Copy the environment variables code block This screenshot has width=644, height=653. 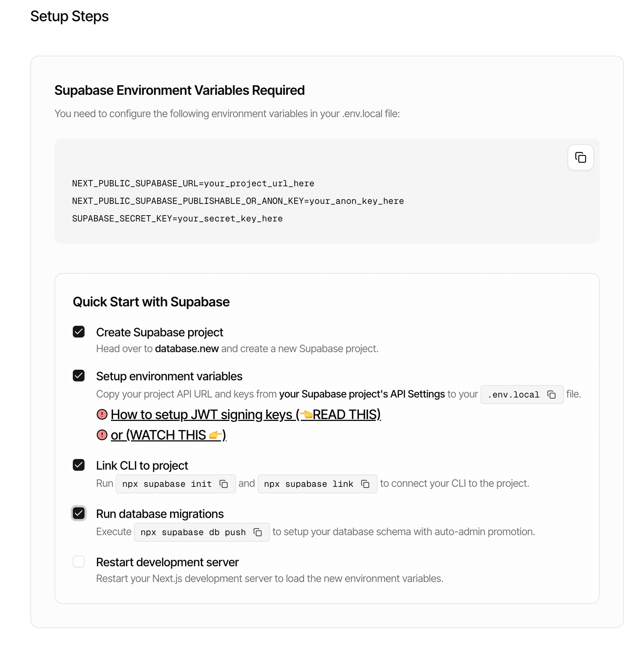click(x=580, y=158)
